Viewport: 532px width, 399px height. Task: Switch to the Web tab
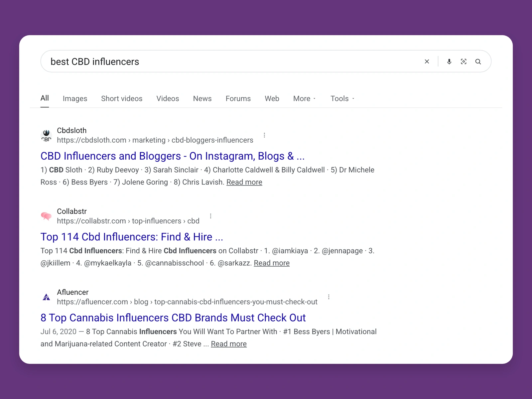point(272,98)
